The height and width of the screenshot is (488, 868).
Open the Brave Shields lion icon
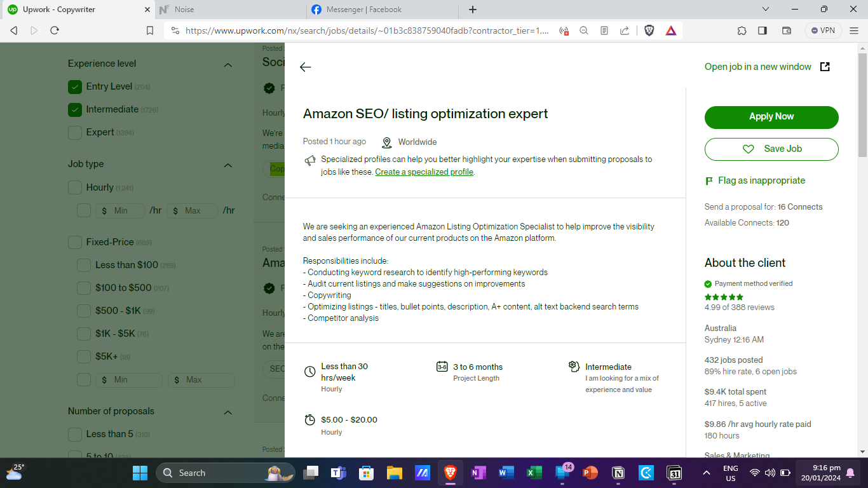(649, 30)
